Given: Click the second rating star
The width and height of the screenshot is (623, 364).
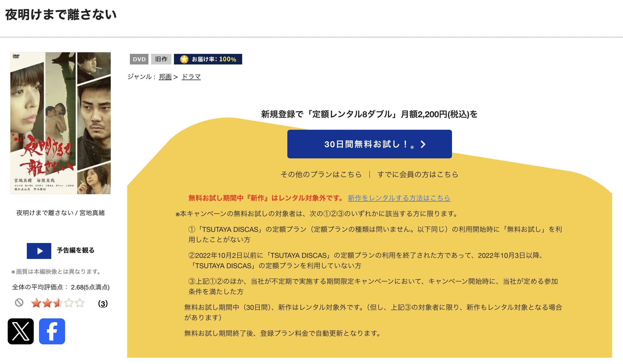Looking at the screenshot, I should 47,303.
